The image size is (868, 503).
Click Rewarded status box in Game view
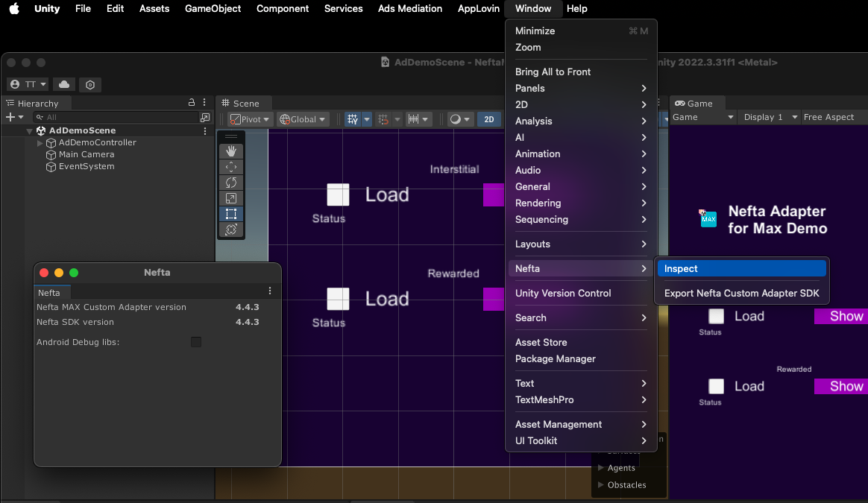(717, 386)
